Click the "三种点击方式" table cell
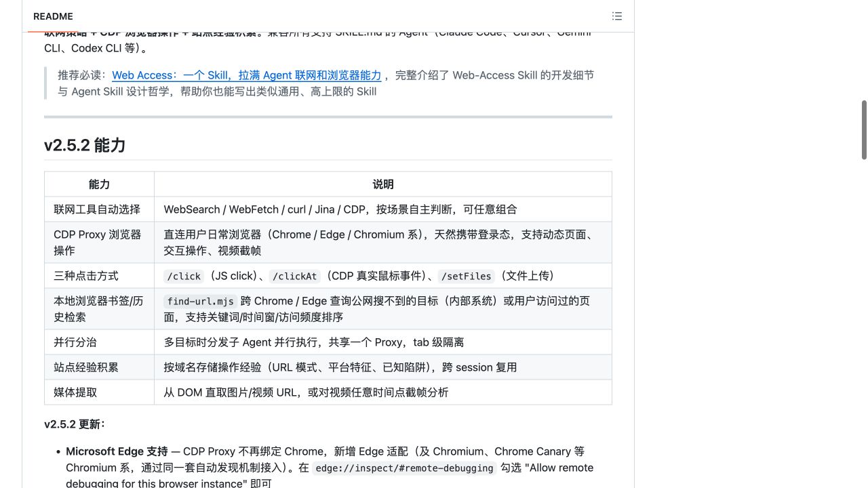This screenshot has width=868, height=488. [x=99, y=276]
